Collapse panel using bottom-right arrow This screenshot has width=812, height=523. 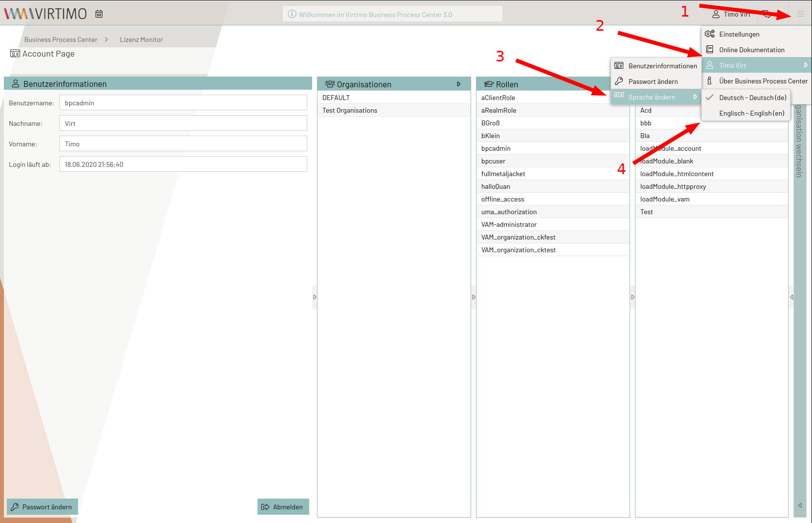[800, 505]
